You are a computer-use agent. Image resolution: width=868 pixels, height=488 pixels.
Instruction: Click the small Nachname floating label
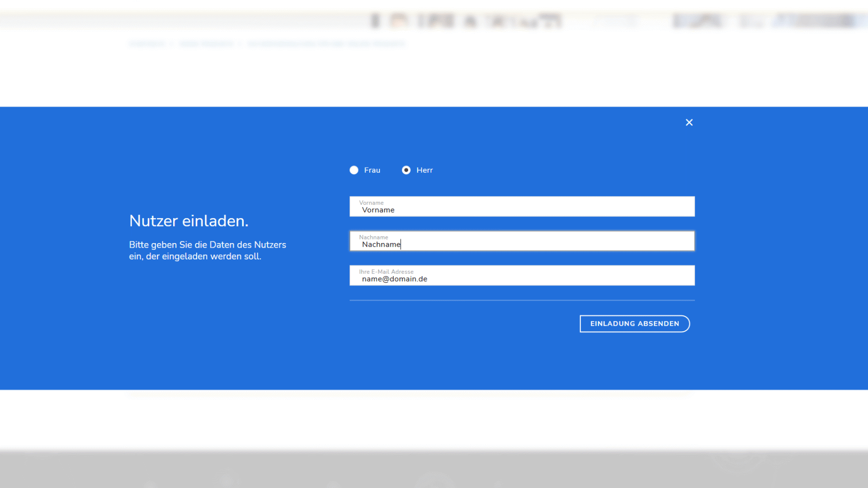[373, 237]
